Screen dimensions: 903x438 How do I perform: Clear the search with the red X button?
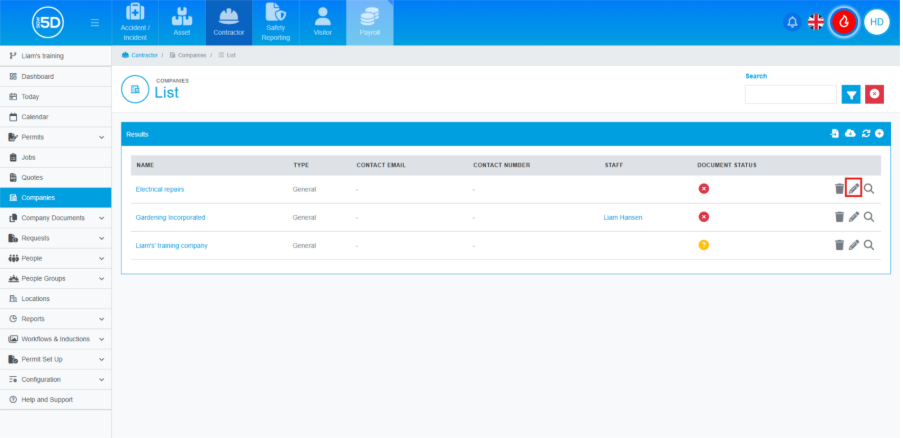pyautogui.click(x=874, y=94)
